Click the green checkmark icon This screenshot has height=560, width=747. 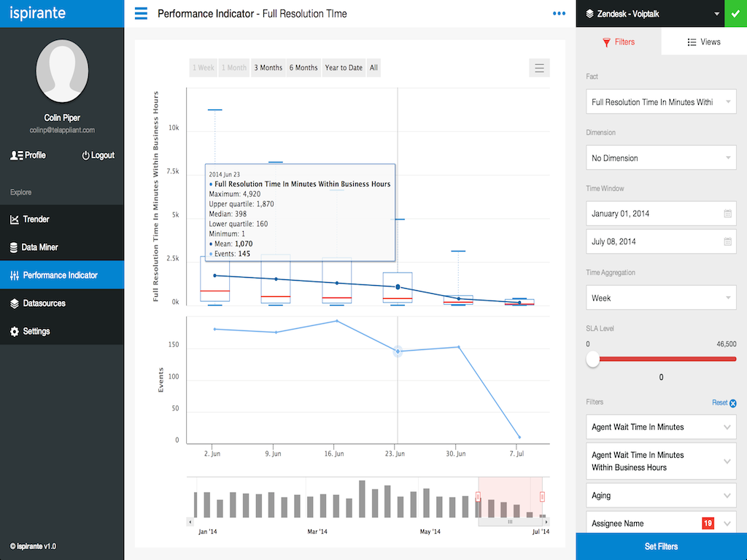click(x=735, y=13)
